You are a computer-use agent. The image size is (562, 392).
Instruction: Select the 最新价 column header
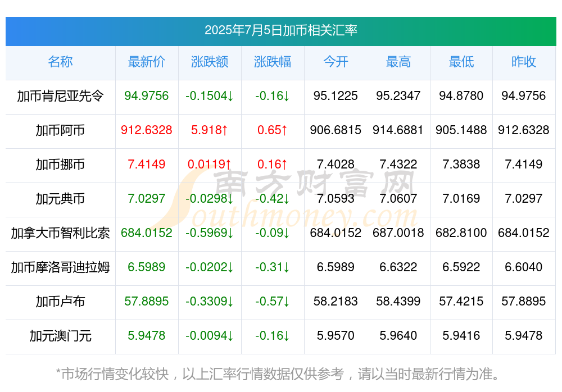tap(146, 62)
